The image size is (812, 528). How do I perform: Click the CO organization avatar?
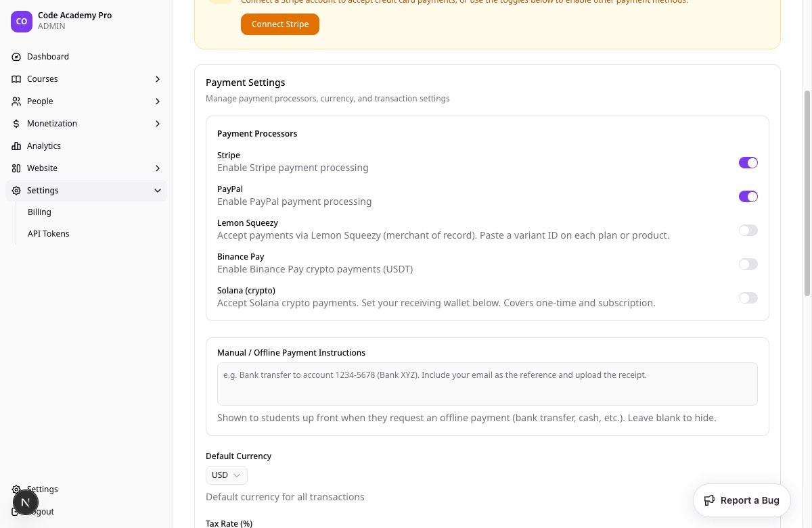[x=22, y=22]
